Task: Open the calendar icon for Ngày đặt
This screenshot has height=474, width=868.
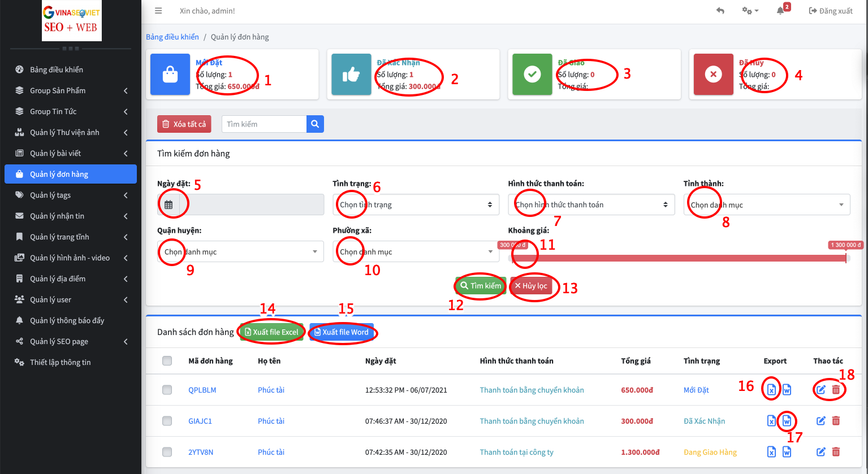Action: pos(169,205)
